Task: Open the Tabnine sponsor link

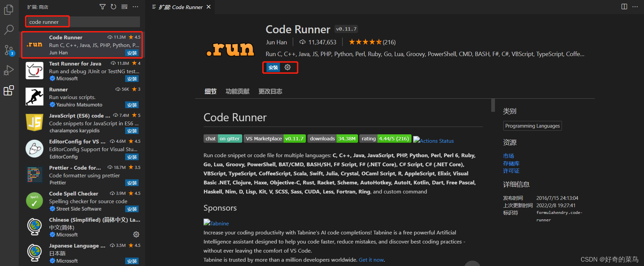Action: click(x=216, y=223)
